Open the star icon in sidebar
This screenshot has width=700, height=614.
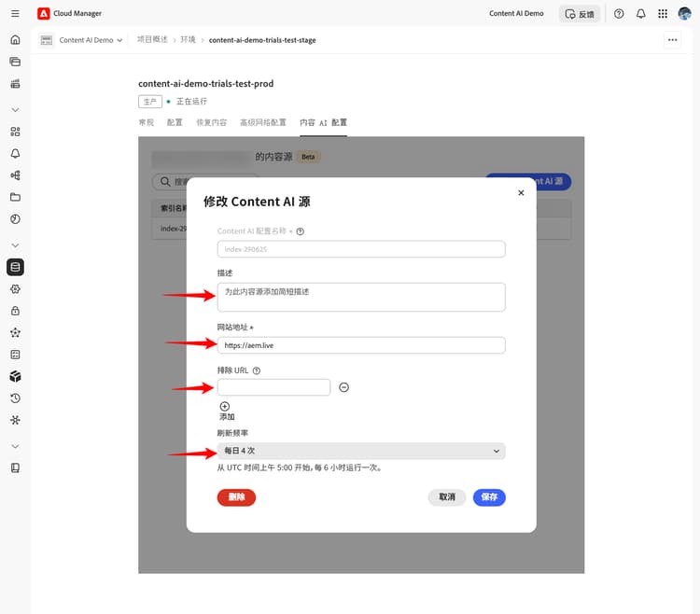15,333
